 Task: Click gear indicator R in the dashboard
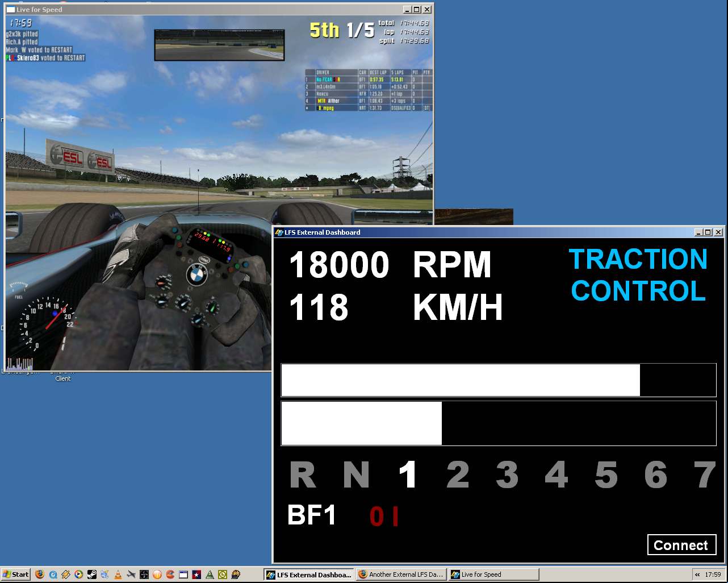[x=303, y=475]
